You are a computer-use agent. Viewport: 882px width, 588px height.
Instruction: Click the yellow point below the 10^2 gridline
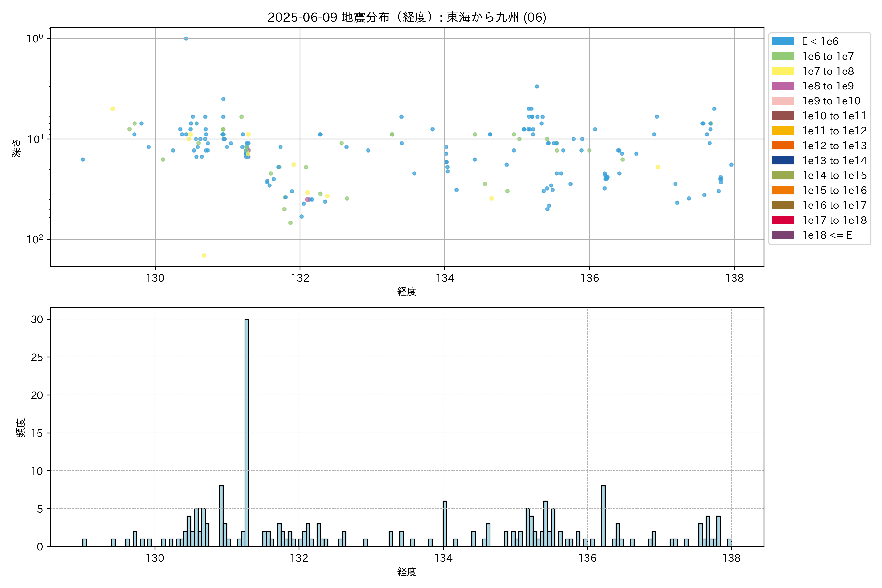coord(204,255)
